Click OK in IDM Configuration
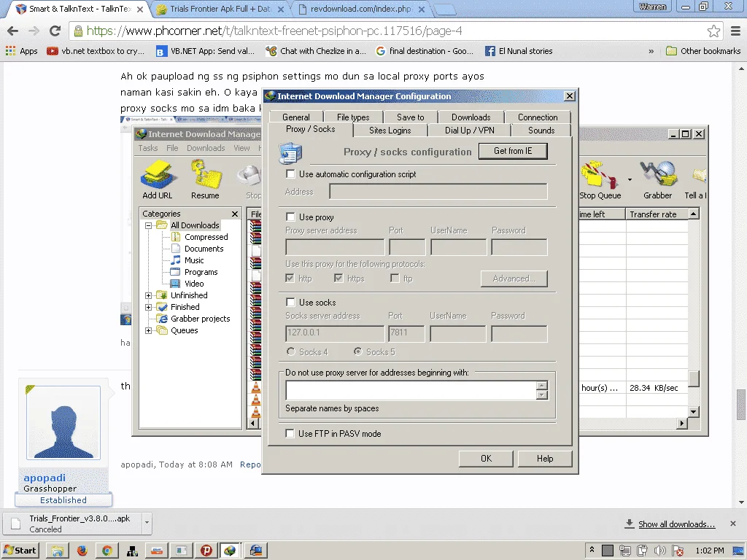The height and width of the screenshot is (560, 747). pyautogui.click(x=486, y=458)
